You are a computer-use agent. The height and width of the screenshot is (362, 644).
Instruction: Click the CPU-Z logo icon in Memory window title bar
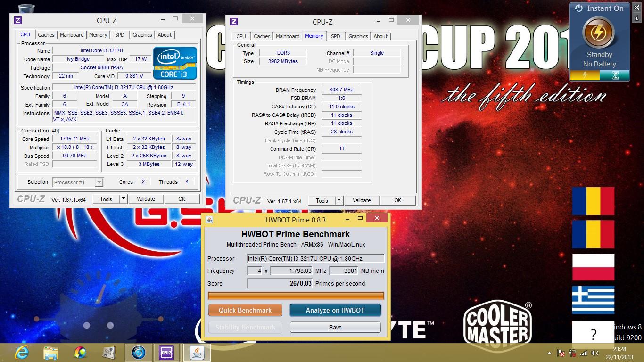coord(234,21)
